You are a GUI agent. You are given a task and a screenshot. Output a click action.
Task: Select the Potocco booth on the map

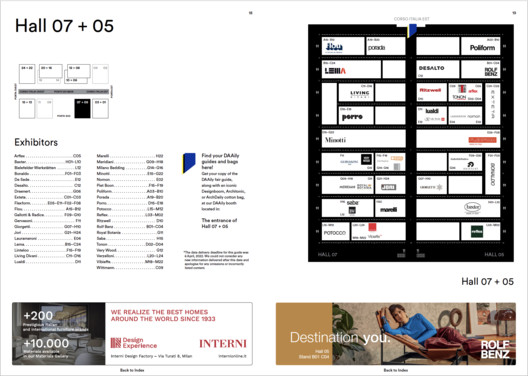tap(336, 231)
